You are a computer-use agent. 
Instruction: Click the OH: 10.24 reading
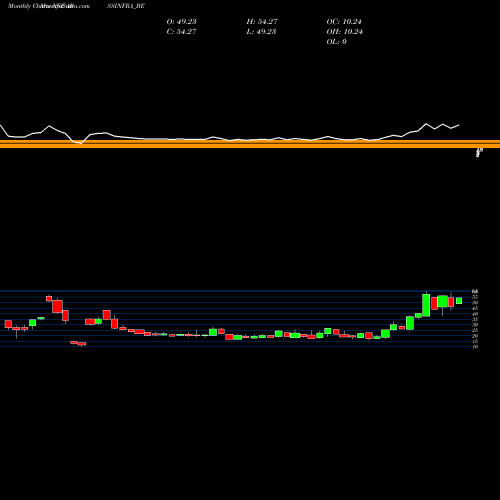point(345,31)
